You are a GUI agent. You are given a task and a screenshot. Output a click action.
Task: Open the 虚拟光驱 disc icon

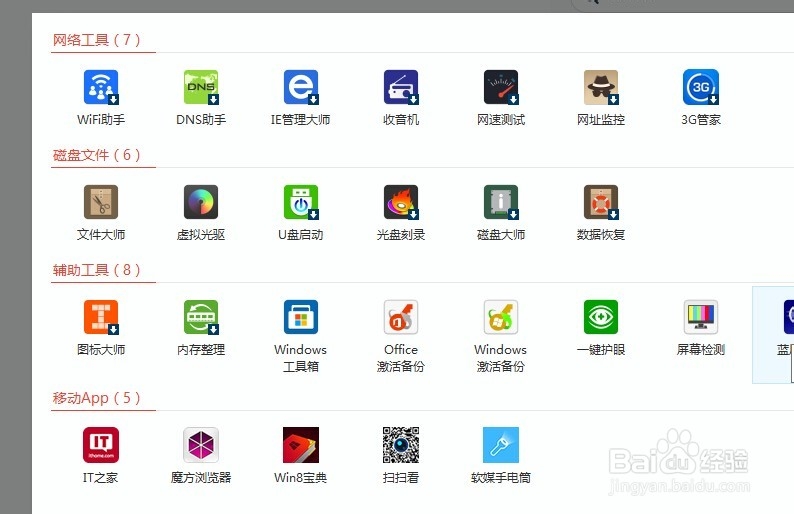[x=201, y=202]
